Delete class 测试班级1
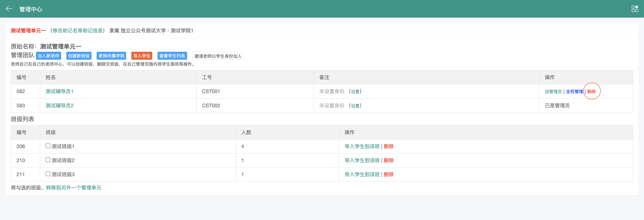The height and width of the screenshot is (220, 644). [x=388, y=146]
